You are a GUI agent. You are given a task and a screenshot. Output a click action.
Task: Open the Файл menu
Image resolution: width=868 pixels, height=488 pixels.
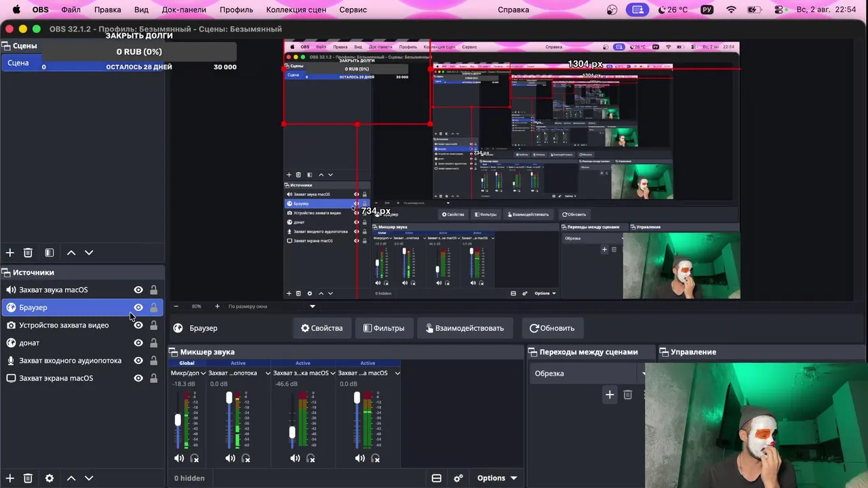pos(71,9)
